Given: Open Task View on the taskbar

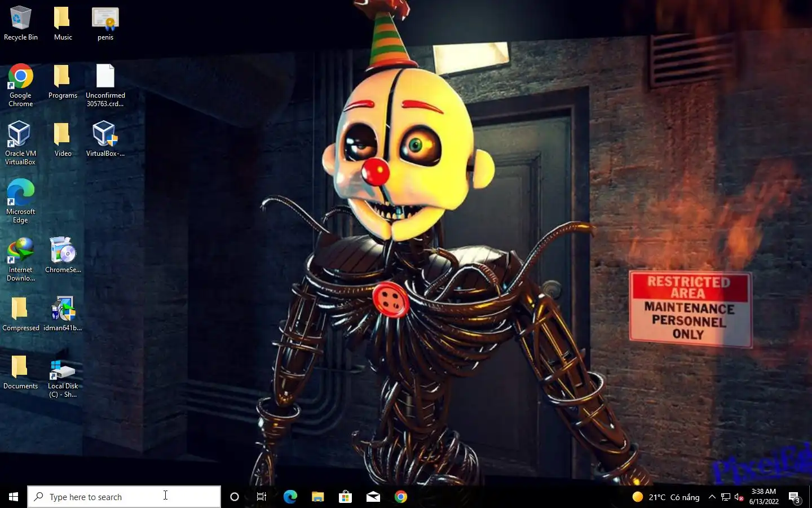Looking at the screenshot, I should click(262, 497).
